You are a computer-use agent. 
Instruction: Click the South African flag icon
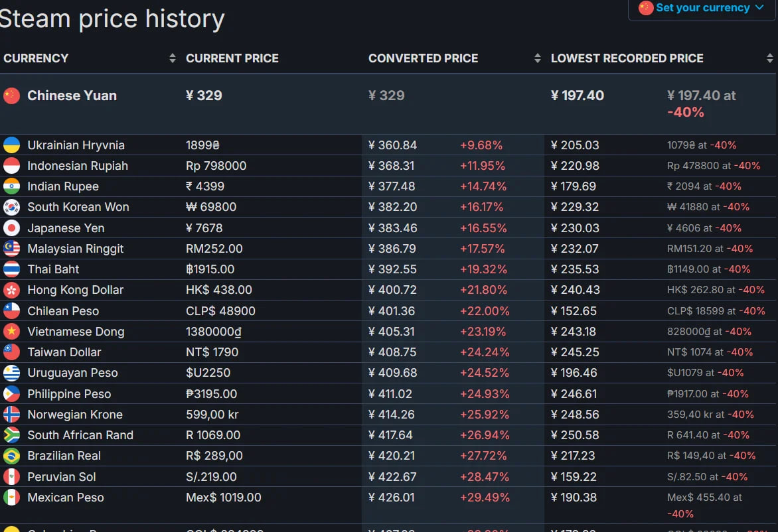[x=11, y=435]
